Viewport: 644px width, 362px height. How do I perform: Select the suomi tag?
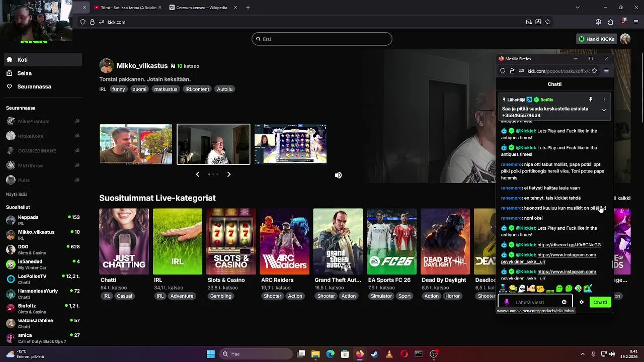139,89
